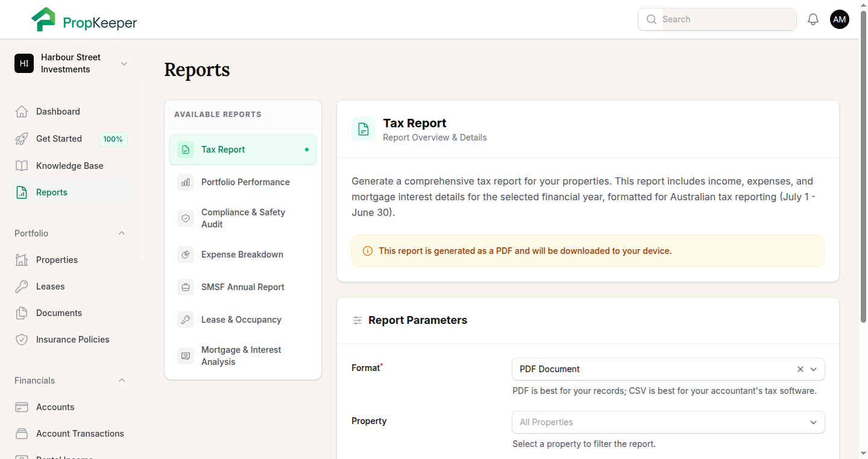This screenshot has height=459, width=868.
Task: Click the Properties building icon
Action: (22, 260)
